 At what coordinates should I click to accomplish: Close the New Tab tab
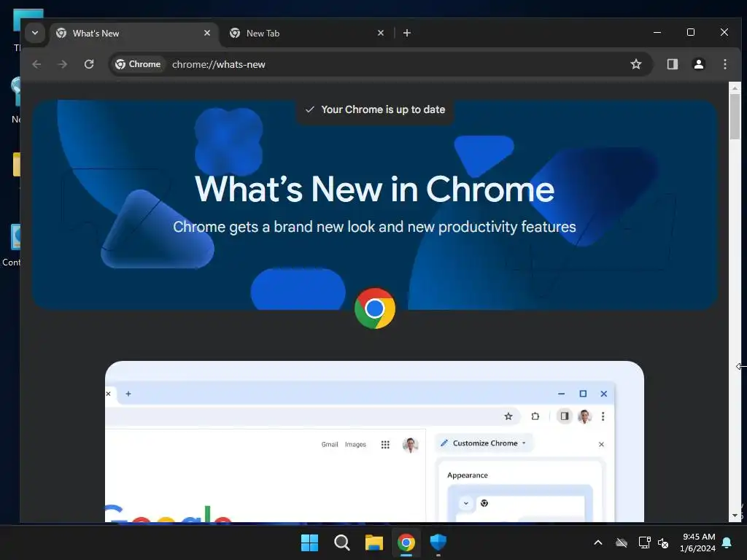380,33
